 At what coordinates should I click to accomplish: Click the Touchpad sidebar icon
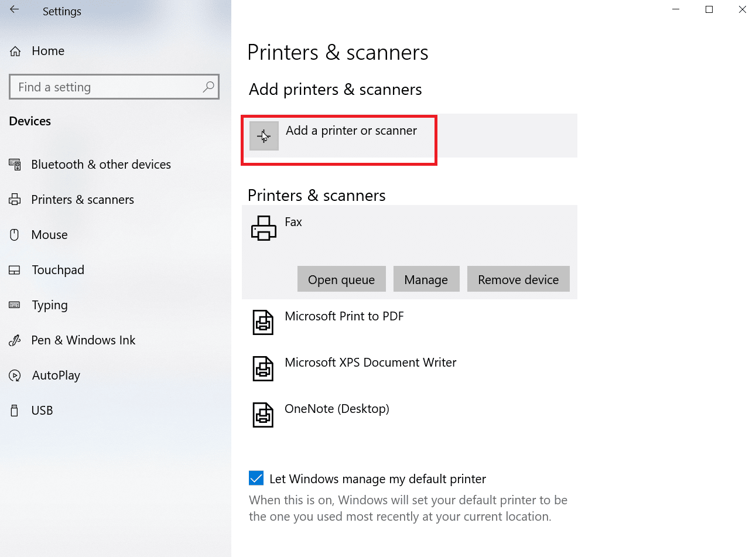(15, 270)
